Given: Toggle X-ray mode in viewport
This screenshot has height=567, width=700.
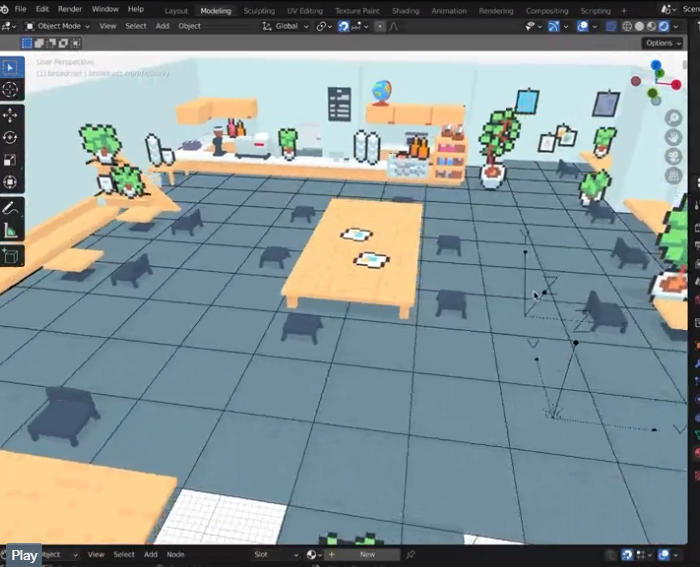Looking at the screenshot, I should point(611,27).
